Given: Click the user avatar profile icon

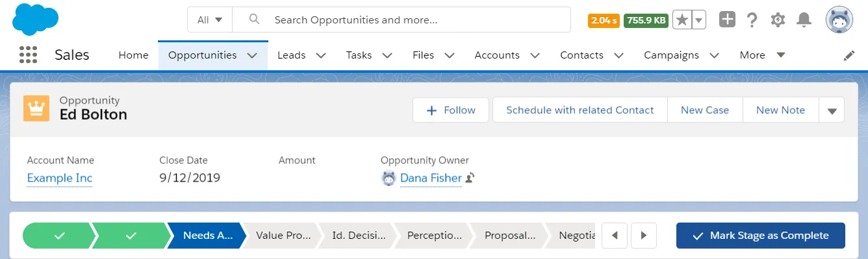Looking at the screenshot, I should pyautogui.click(x=839, y=20).
